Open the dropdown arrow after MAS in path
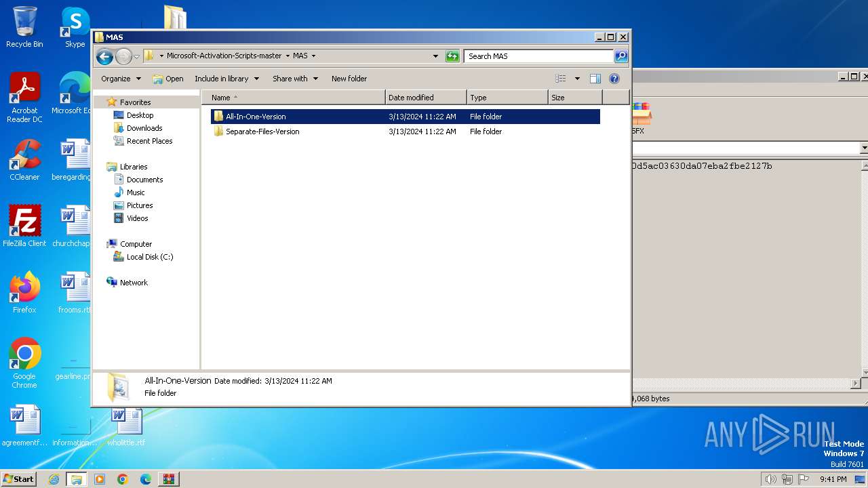Screen dimensions: 868x488 [x=313, y=56]
